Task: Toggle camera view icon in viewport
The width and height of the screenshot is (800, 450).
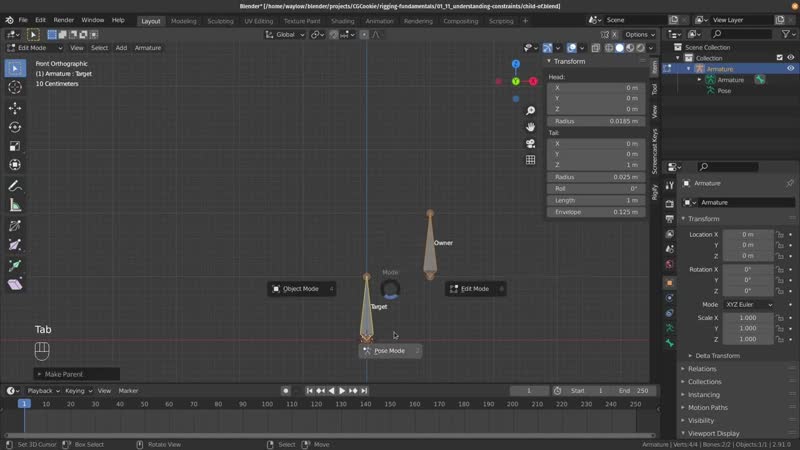Action: click(531, 143)
